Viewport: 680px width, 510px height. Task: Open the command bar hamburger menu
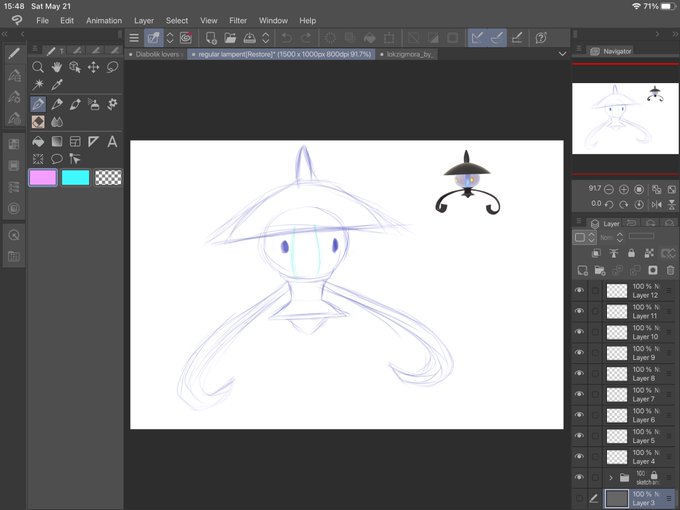click(x=134, y=38)
